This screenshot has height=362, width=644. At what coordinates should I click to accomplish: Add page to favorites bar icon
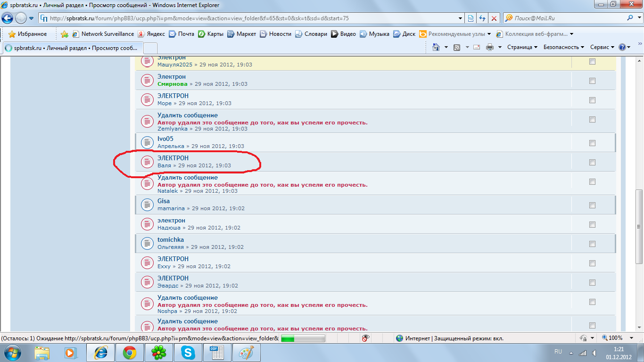coord(65,34)
